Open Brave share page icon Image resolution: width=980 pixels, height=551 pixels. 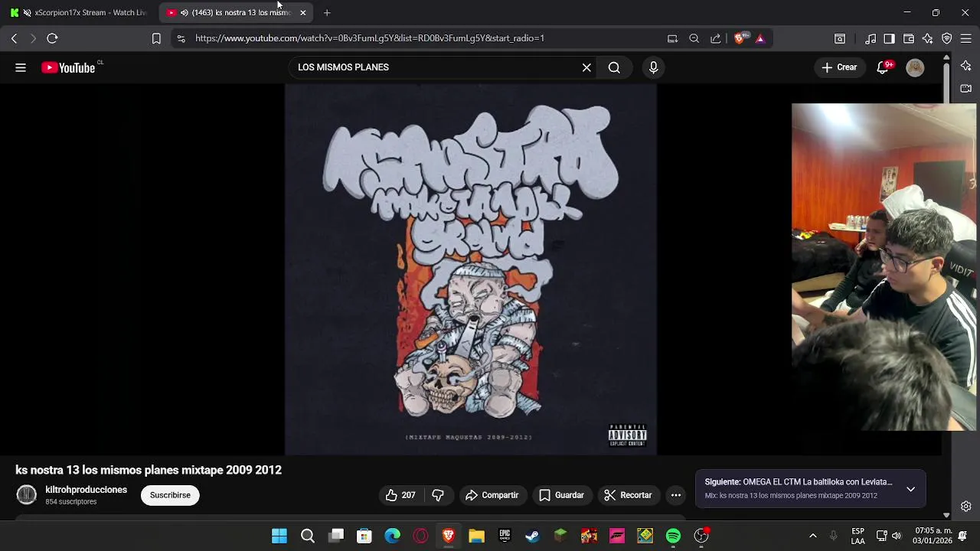click(716, 38)
